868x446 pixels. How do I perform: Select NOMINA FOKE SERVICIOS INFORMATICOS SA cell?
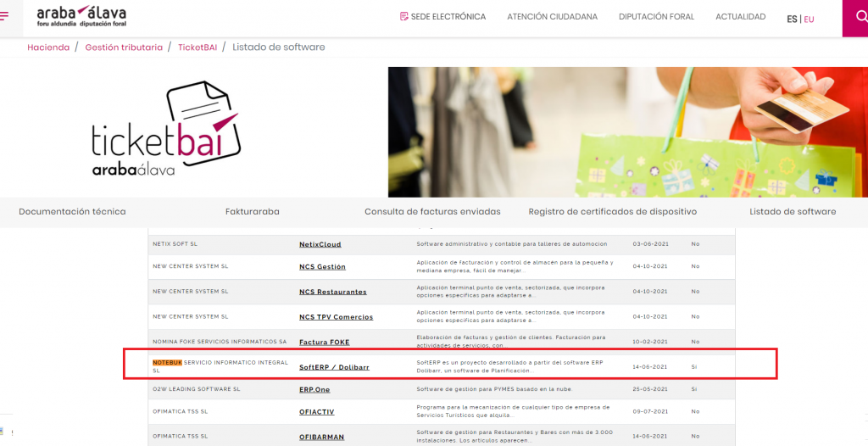click(220, 342)
